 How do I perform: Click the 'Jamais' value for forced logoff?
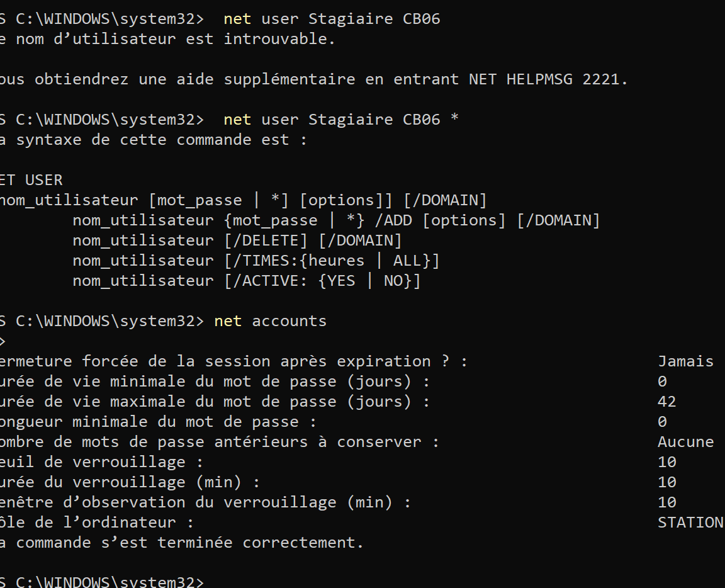point(685,361)
